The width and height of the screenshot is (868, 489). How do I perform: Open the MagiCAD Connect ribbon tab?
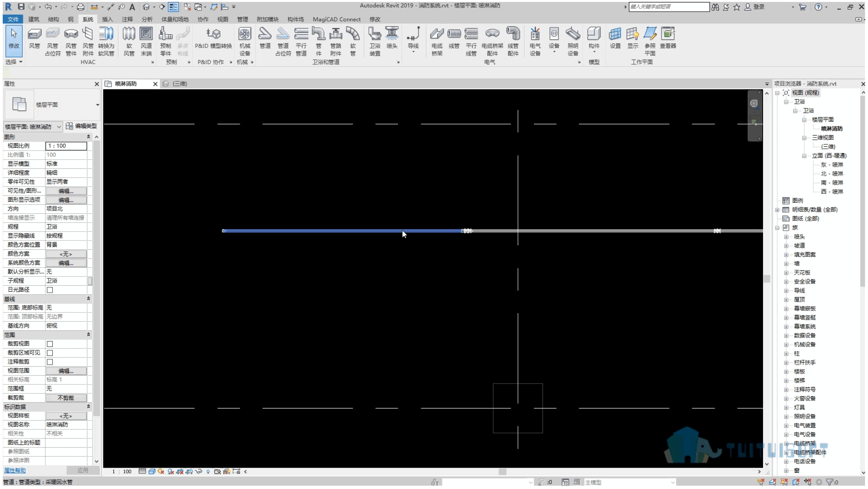(x=336, y=19)
